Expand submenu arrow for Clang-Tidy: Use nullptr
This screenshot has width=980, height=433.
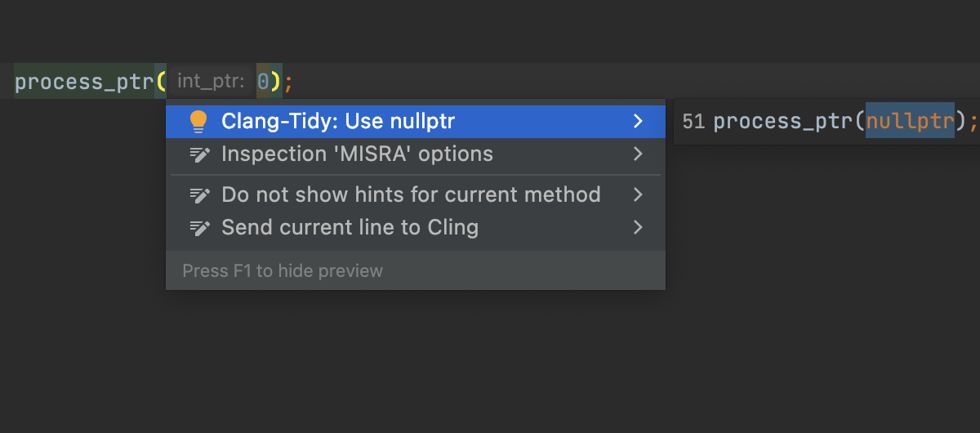click(x=638, y=122)
